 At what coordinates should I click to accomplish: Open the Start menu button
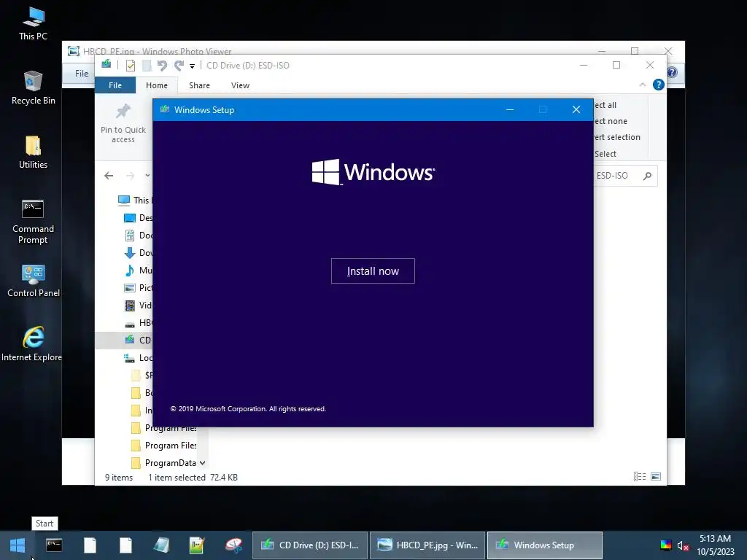pos(18,545)
